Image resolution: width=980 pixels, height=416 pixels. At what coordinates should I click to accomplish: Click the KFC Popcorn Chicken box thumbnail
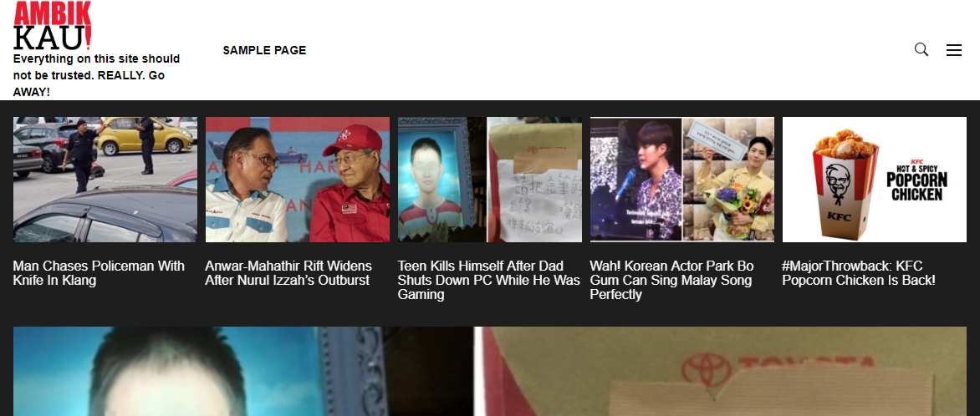[875, 180]
